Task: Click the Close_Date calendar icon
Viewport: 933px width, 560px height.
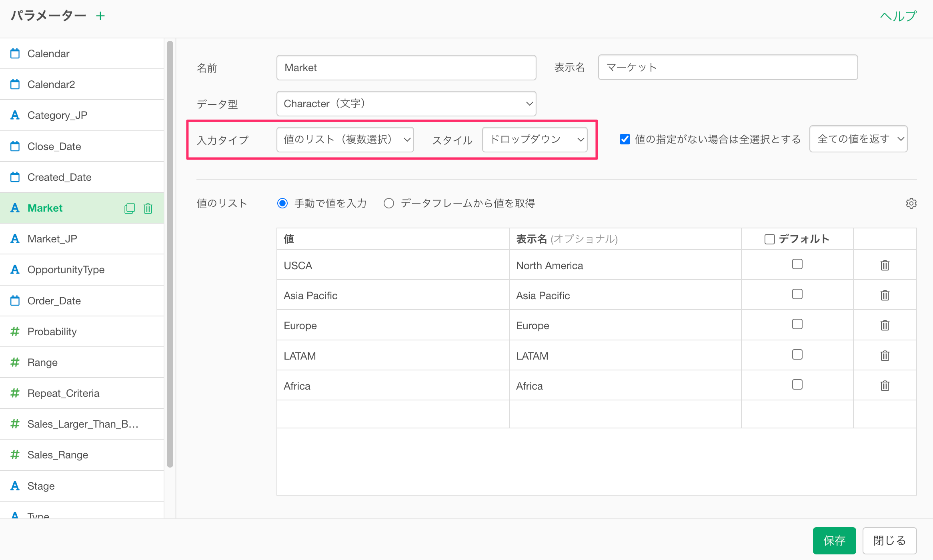Action: 15,146
